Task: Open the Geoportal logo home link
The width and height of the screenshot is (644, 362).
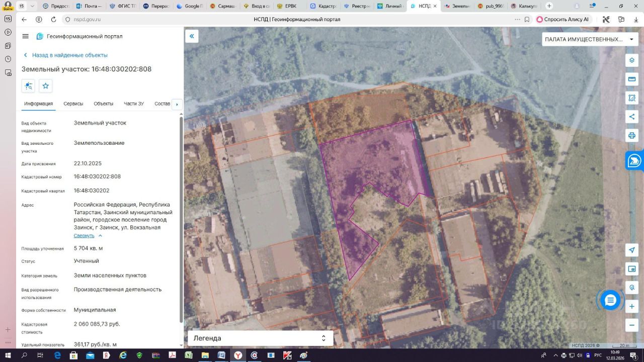Action: [x=79, y=36]
